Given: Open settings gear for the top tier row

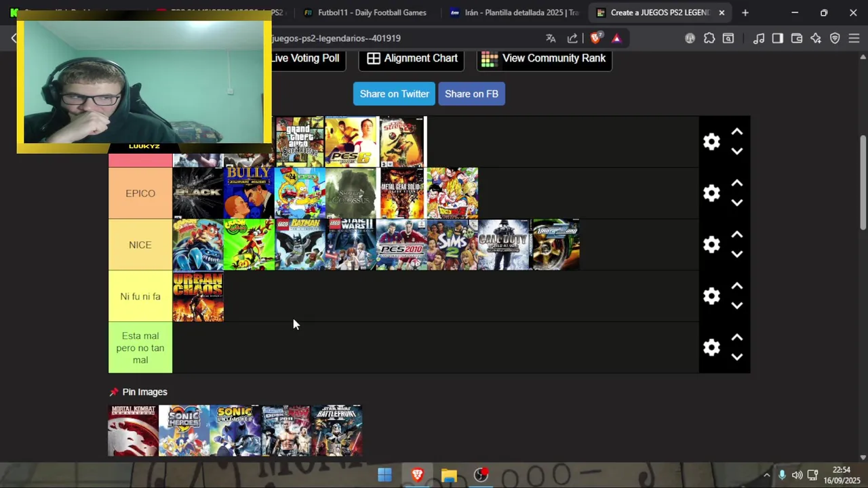Looking at the screenshot, I should click(x=711, y=142).
